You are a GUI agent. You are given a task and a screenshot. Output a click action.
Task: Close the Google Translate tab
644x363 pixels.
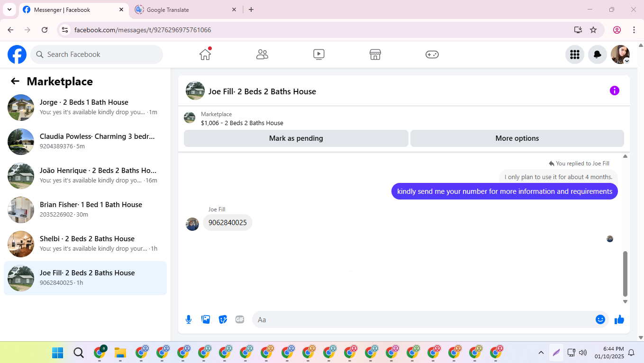tap(234, 9)
